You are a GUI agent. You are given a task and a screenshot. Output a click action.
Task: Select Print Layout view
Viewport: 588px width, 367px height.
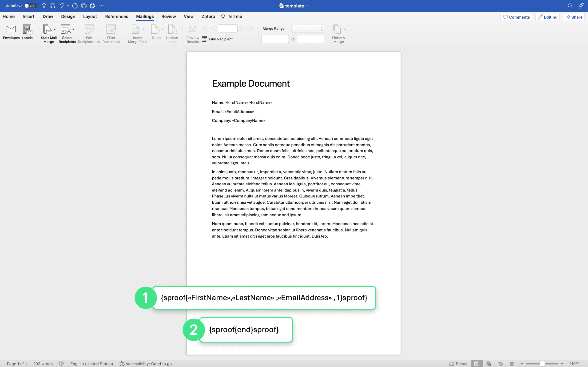pyautogui.click(x=477, y=364)
